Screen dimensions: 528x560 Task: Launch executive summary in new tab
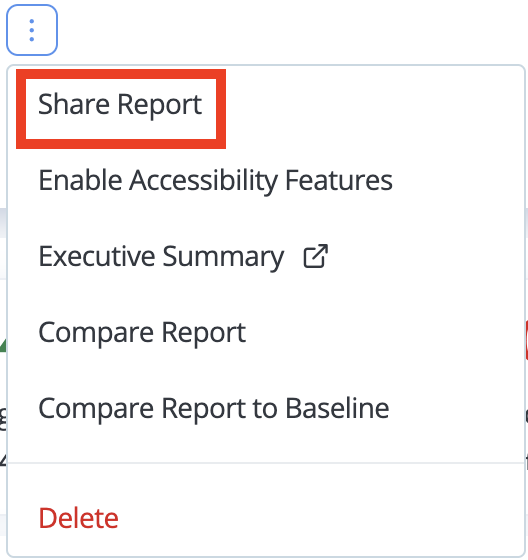[x=315, y=256]
